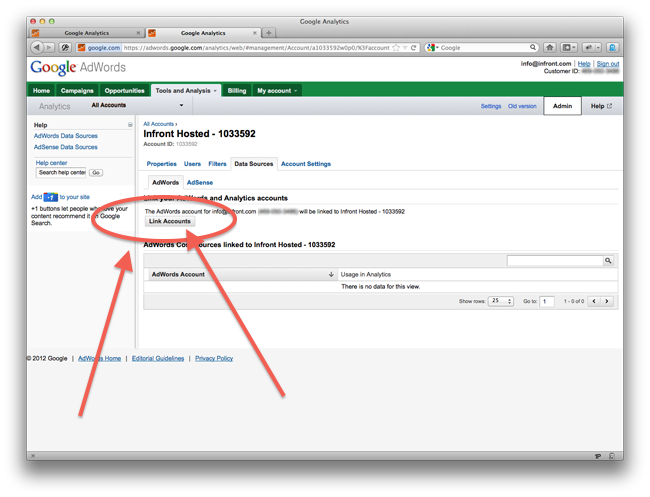Close the first Google Analytics tab
Screen dimensions: 650x497
click(138, 33)
